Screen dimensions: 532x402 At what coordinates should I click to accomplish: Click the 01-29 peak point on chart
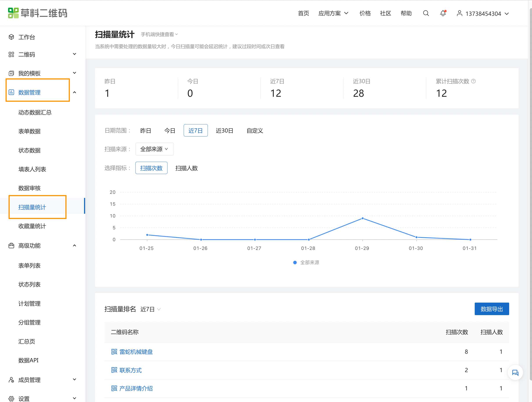click(362, 218)
